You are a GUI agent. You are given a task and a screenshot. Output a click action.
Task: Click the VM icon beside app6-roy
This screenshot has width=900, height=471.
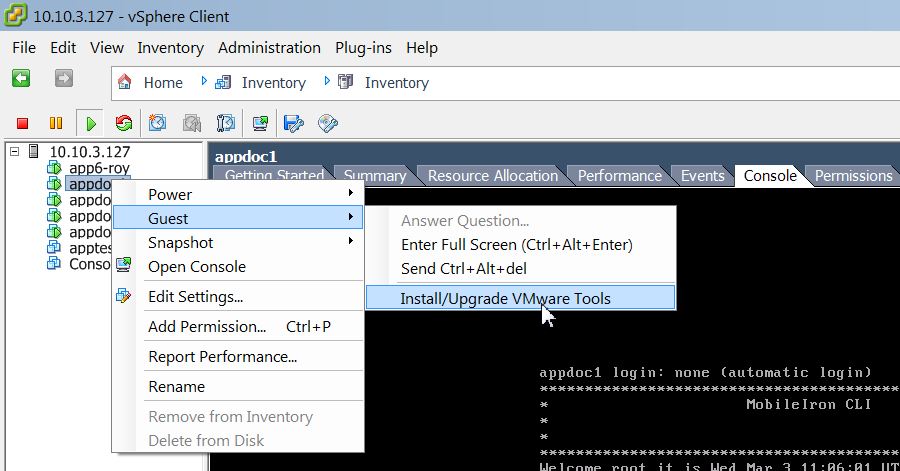[54, 168]
